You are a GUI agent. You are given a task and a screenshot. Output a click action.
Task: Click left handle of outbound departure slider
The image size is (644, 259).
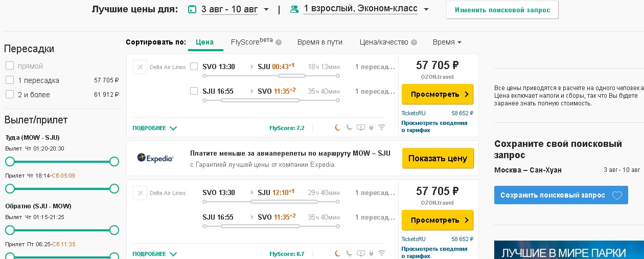coord(10,162)
